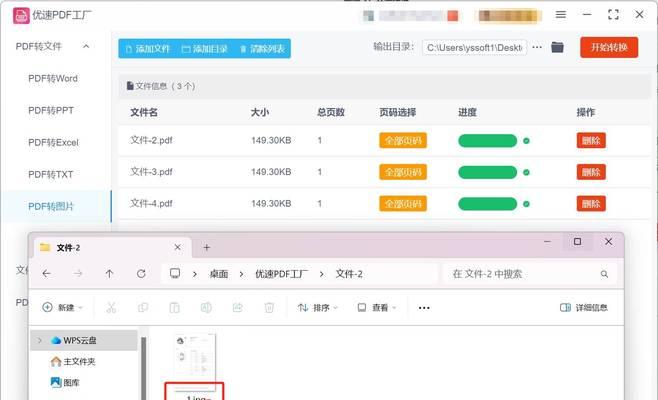Screen dimensions: 658x400
Task: Collapse the PDF转文件 sidebar section
Action: coord(86,46)
